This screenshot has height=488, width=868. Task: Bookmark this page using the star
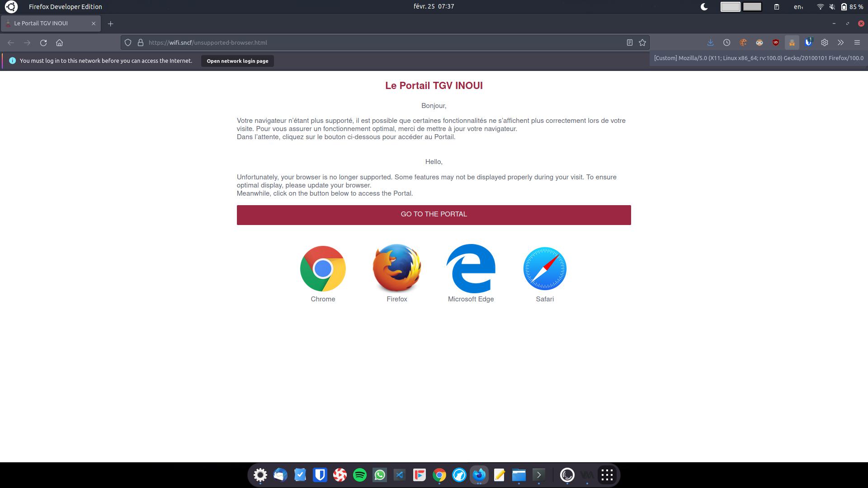(x=642, y=42)
